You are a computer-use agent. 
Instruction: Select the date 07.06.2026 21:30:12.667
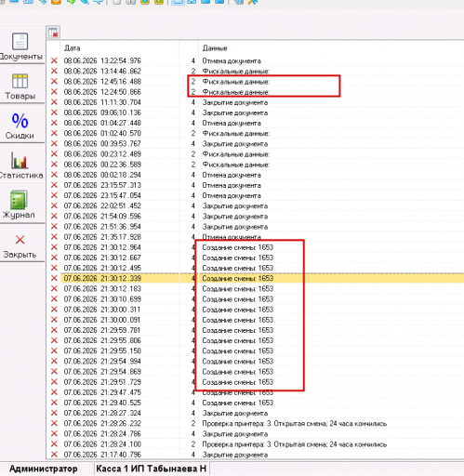pos(102,258)
